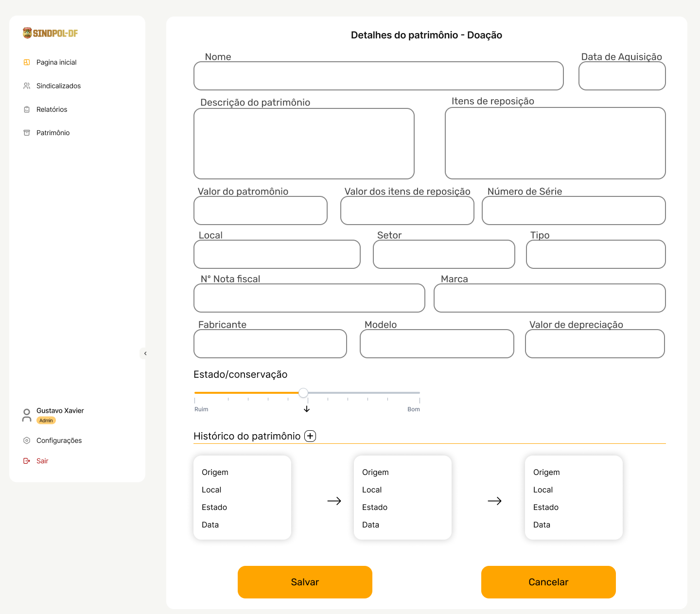Click the Gustavo Xavier user avatar icon
The image size is (700, 614).
coord(27,415)
